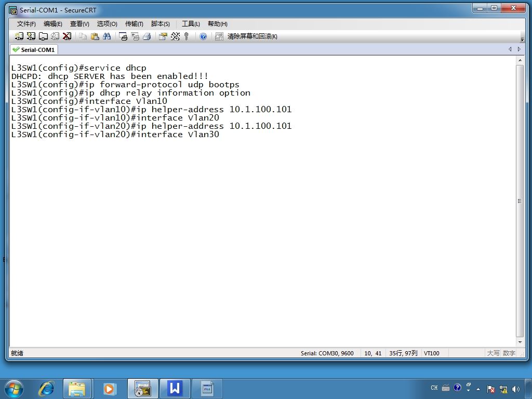Click the language bar help icon
Screen dimensions: 532x399
click(x=457, y=388)
